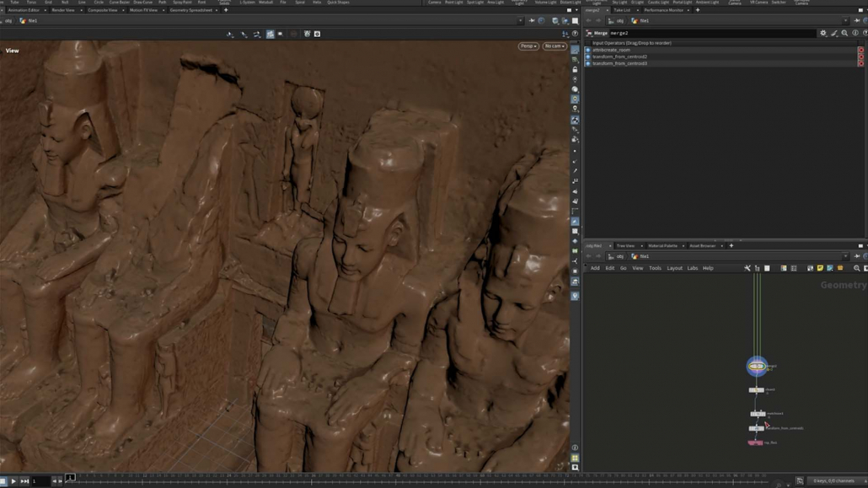Open the Material Palette tab
Screen dimensions: 868x488
click(662, 246)
